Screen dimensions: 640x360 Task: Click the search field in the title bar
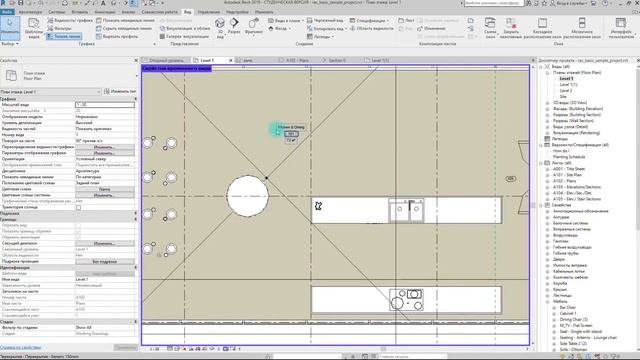click(x=493, y=3)
